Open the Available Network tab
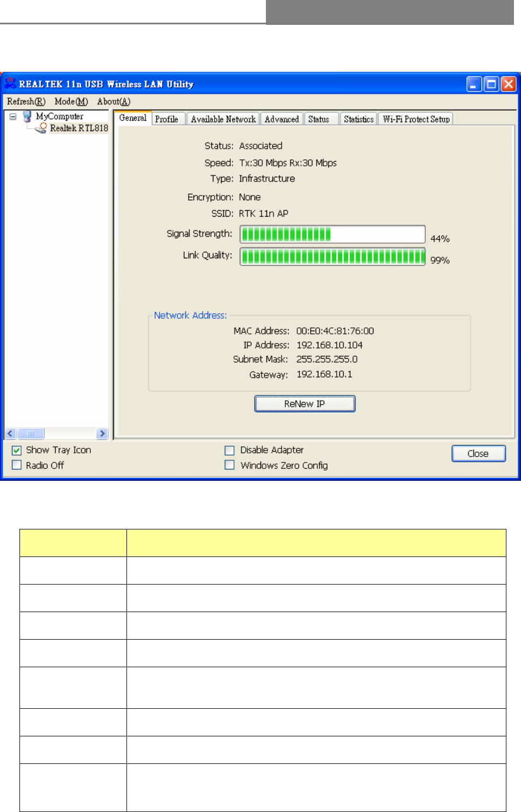Viewport: 521px width, 812px height. click(223, 119)
